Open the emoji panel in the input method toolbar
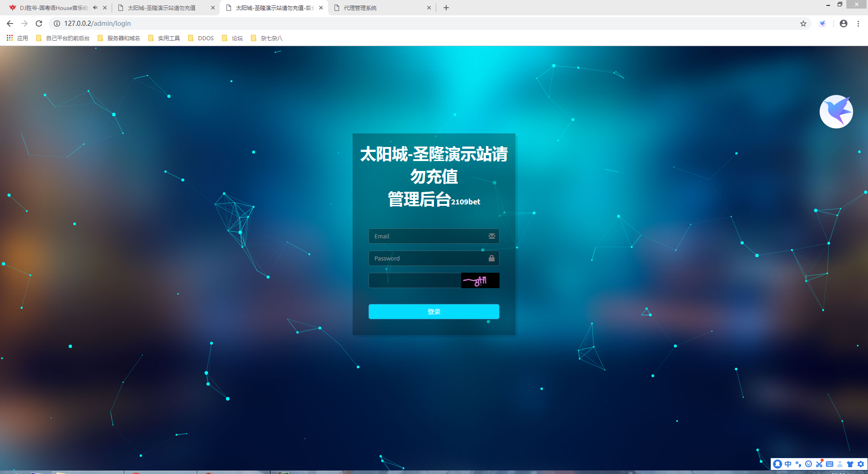 pyautogui.click(x=809, y=464)
